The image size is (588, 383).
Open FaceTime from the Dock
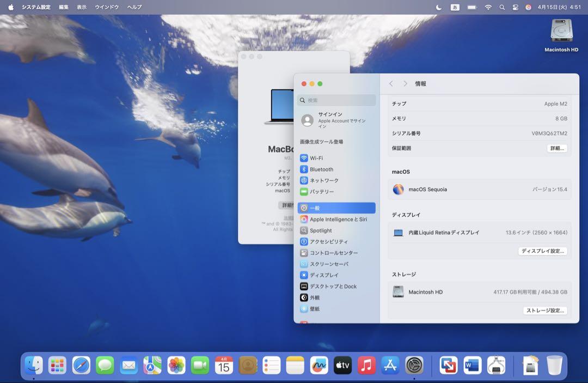200,366
